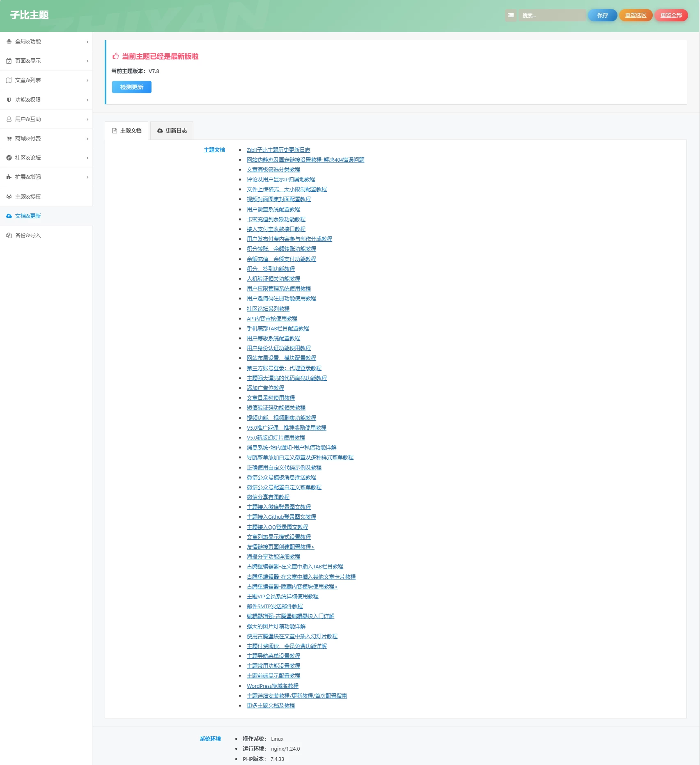Screen dimensions: 700x765
Task: Focus the 搜索 input field
Action: tap(552, 15)
